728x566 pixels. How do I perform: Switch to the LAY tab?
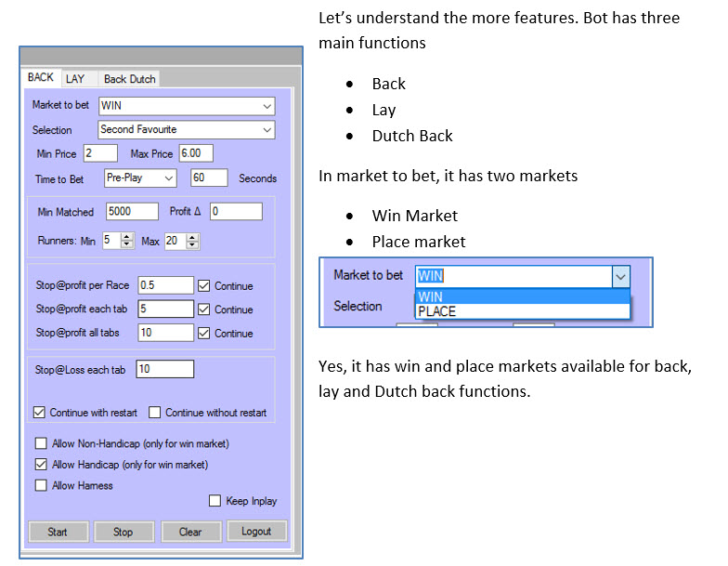(75, 79)
